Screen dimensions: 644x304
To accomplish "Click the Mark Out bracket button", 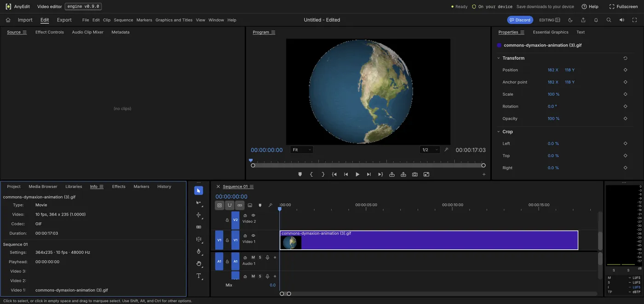I will [323, 174].
